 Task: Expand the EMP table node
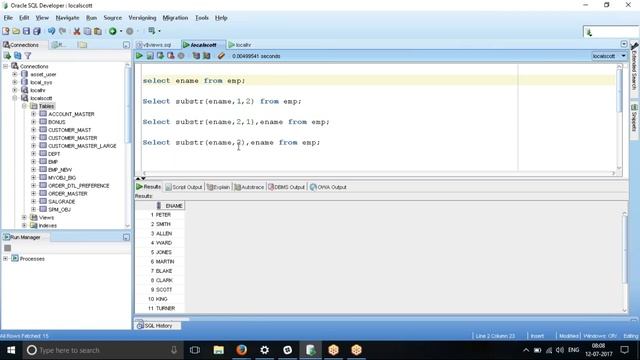[33, 162]
